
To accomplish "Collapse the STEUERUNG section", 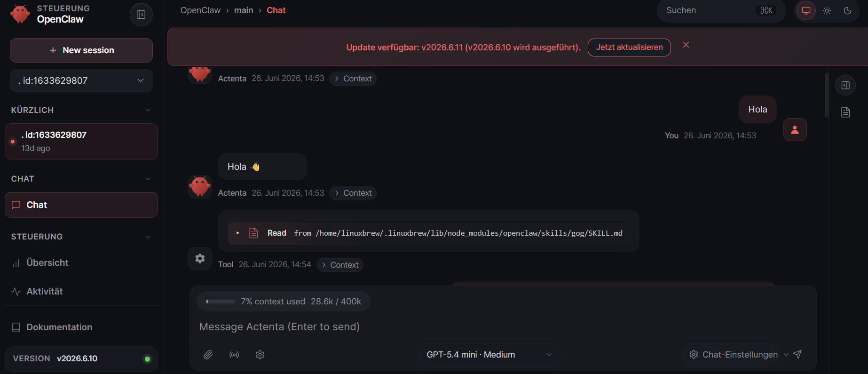I will 148,237.
